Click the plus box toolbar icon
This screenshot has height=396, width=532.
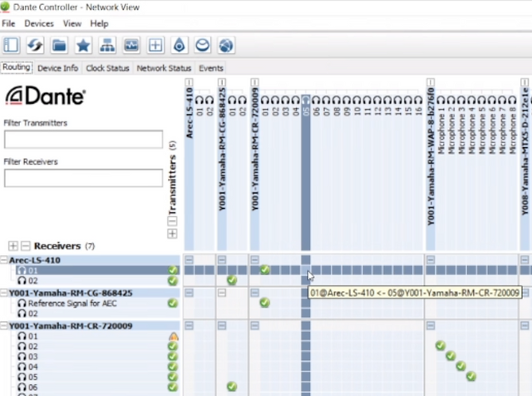[x=155, y=45]
